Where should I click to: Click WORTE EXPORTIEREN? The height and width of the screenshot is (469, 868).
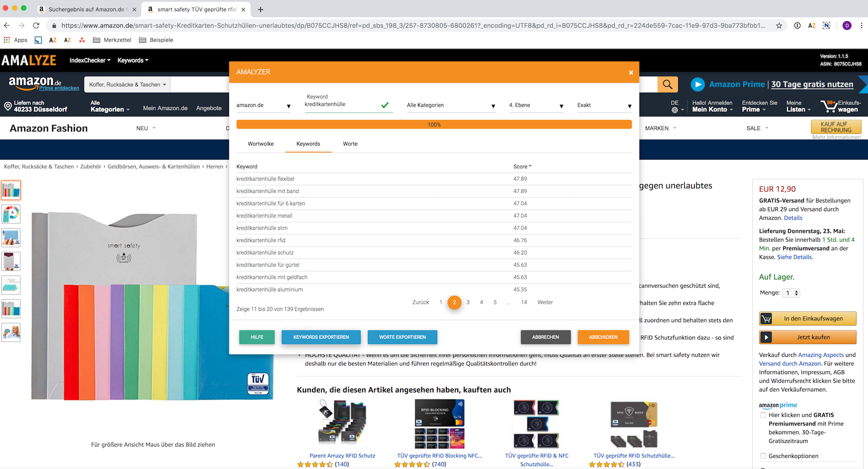point(402,337)
